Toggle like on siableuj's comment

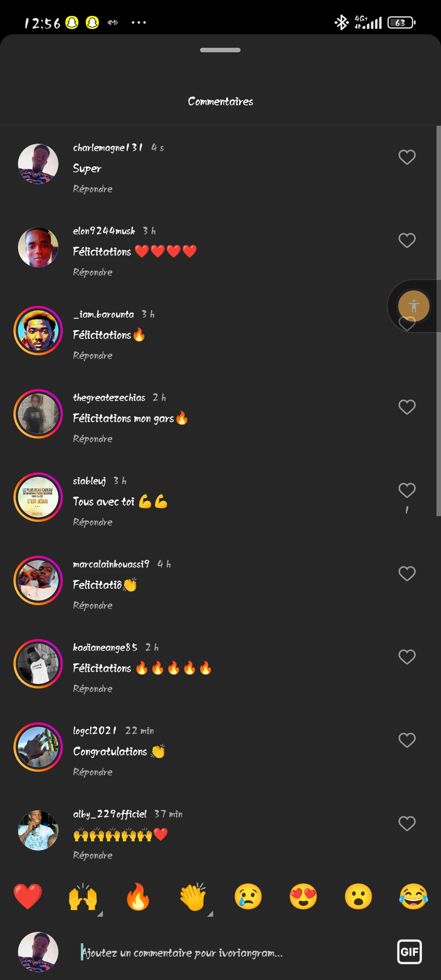407,490
